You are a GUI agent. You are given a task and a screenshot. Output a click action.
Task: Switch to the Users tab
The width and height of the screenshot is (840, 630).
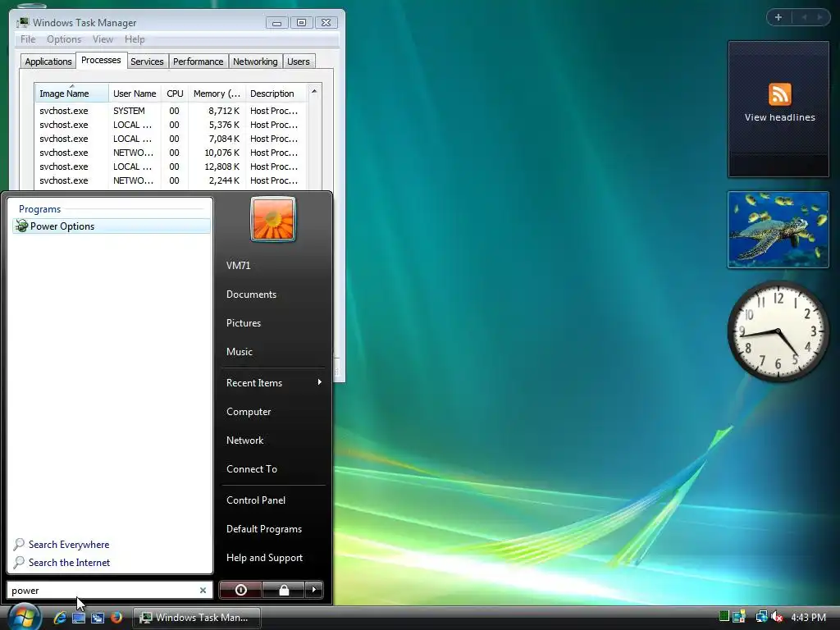(298, 61)
